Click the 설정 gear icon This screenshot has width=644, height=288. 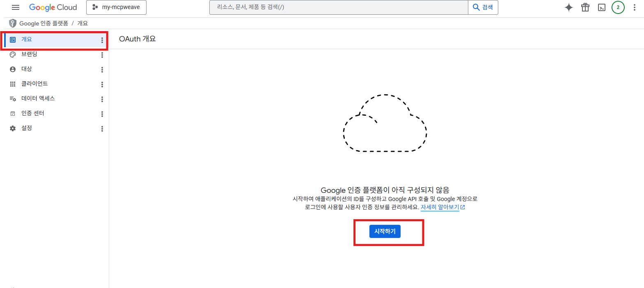tap(13, 128)
